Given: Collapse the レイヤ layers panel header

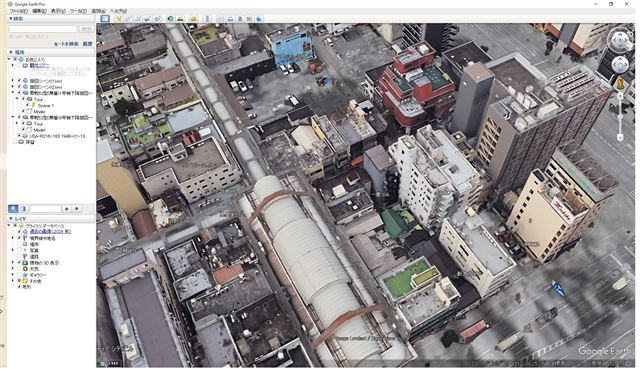Looking at the screenshot, I should (x=51, y=219).
